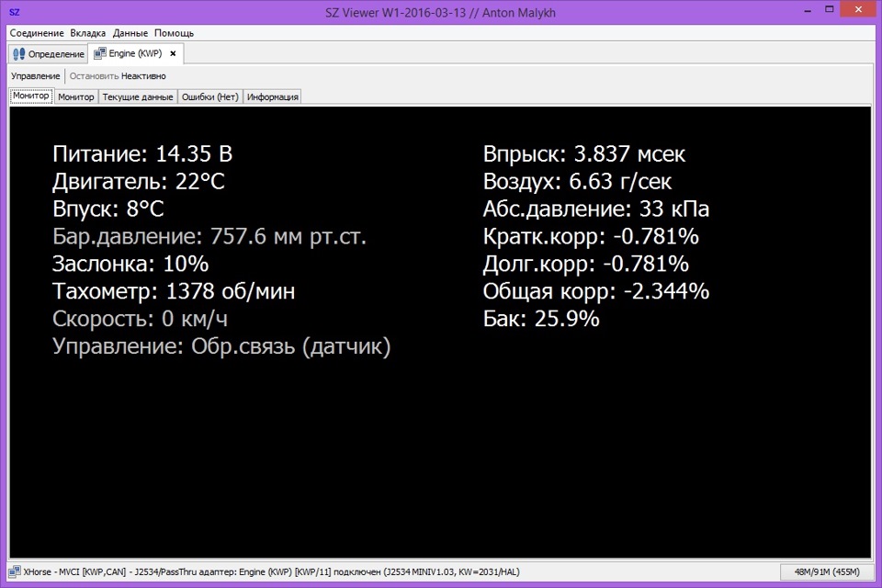Click the Бар.давление: 757.6 мм рт.ст. line

[209, 236]
